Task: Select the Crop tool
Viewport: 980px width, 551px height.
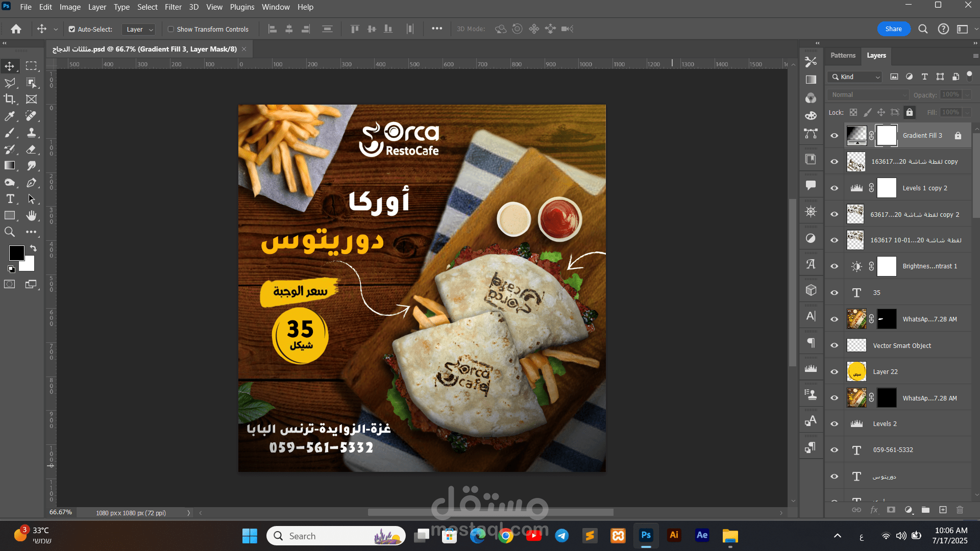Action: [10, 99]
